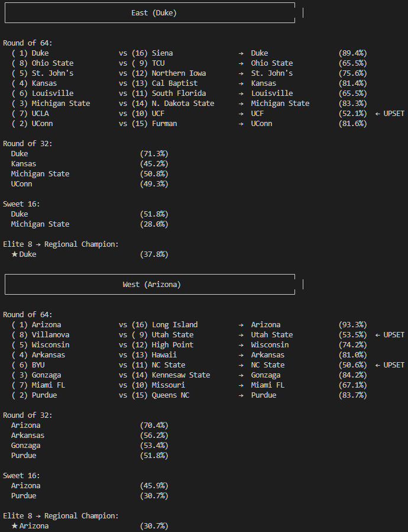Viewport: 408px width, 532px height.
Task: Click "( 8) Villanova" seed entry
Action: [x=40, y=335]
